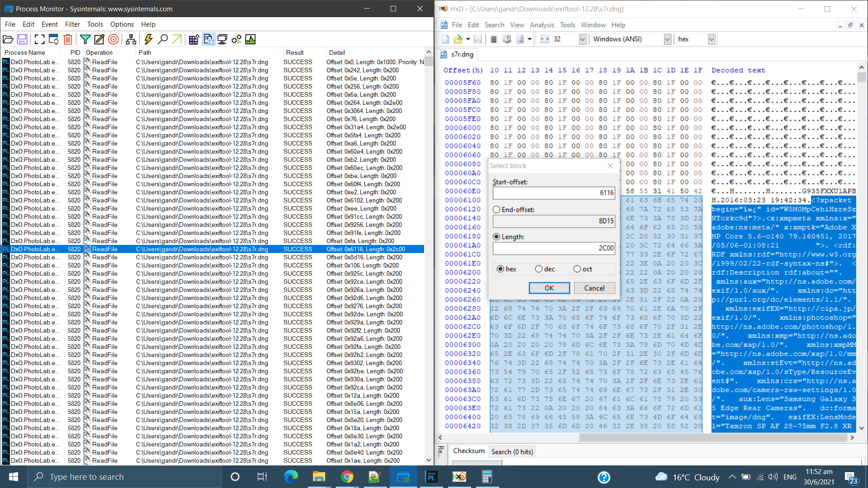Toggle Show File System Activity

[x=208, y=39]
